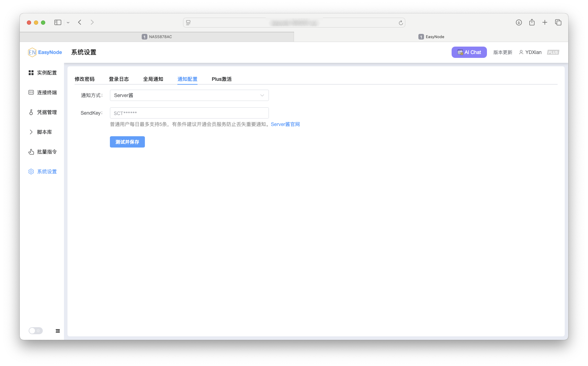The width and height of the screenshot is (588, 366).
Task: Select the hand icon for 批量指令
Action: [31, 151]
